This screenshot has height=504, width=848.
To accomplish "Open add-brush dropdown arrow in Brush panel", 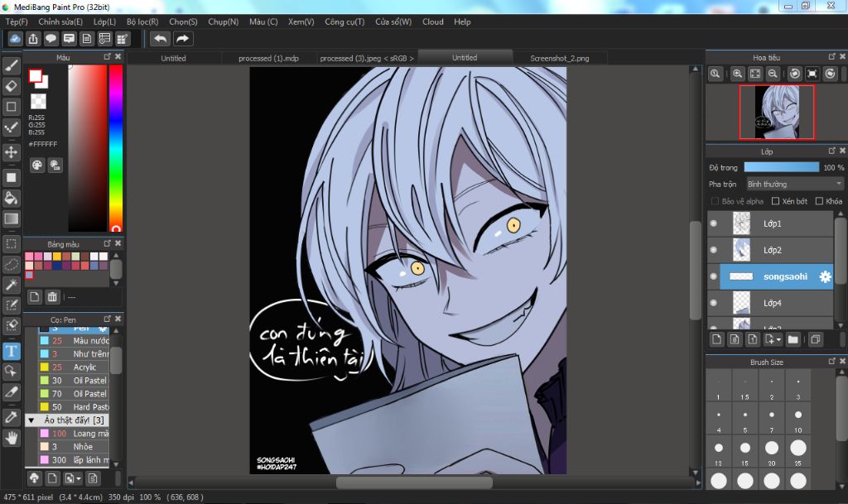I will pos(79,478).
